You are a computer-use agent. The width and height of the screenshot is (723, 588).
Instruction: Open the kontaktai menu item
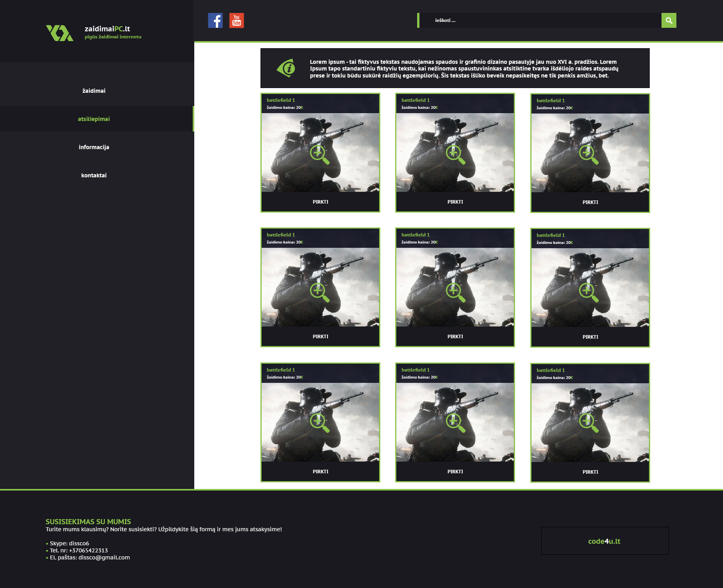(94, 175)
